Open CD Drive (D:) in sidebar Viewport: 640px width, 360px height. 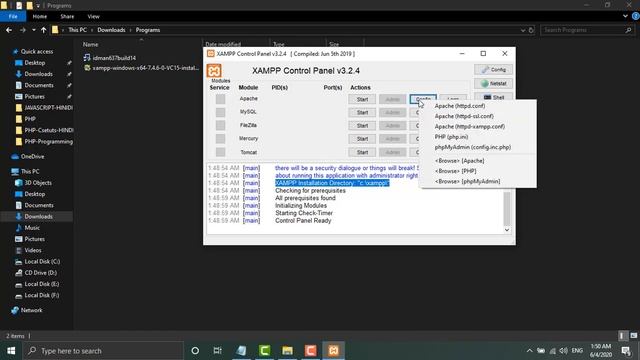tap(36, 273)
